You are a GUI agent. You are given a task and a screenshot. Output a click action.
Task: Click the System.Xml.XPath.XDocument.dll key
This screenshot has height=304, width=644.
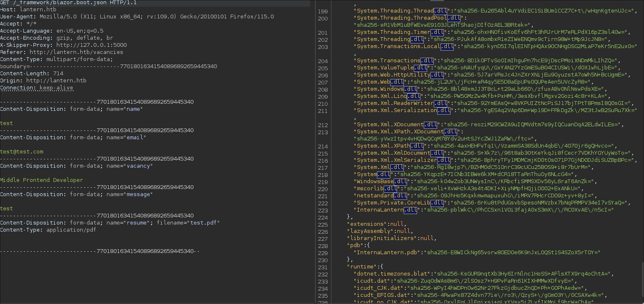407,132
